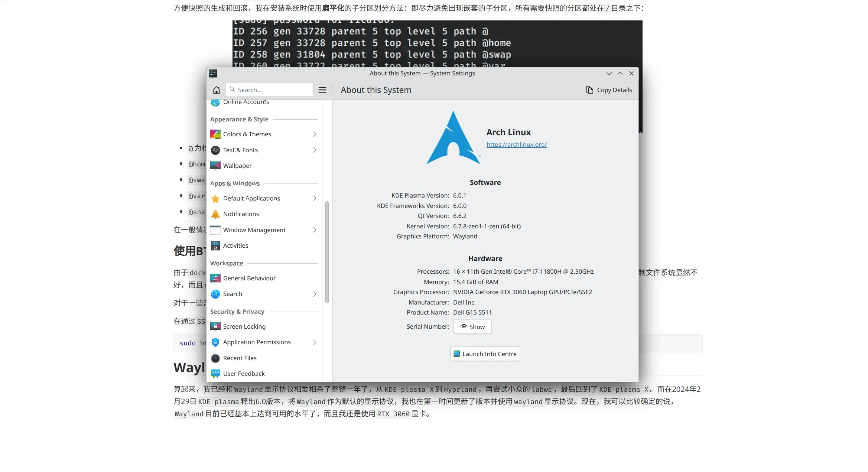Click the Screen Locking icon
Image resolution: width=868 pixels, height=472 pixels.
tap(215, 326)
